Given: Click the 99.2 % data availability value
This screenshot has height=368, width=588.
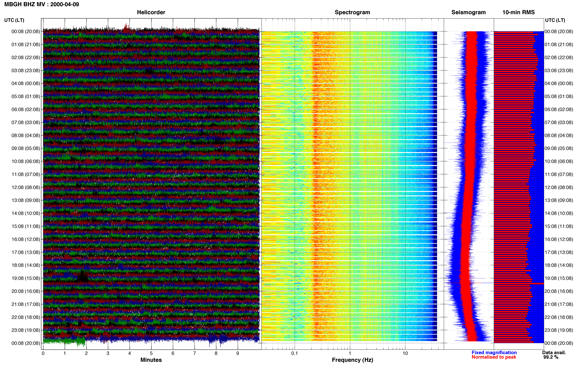Looking at the screenshot, I should point(551,357).
